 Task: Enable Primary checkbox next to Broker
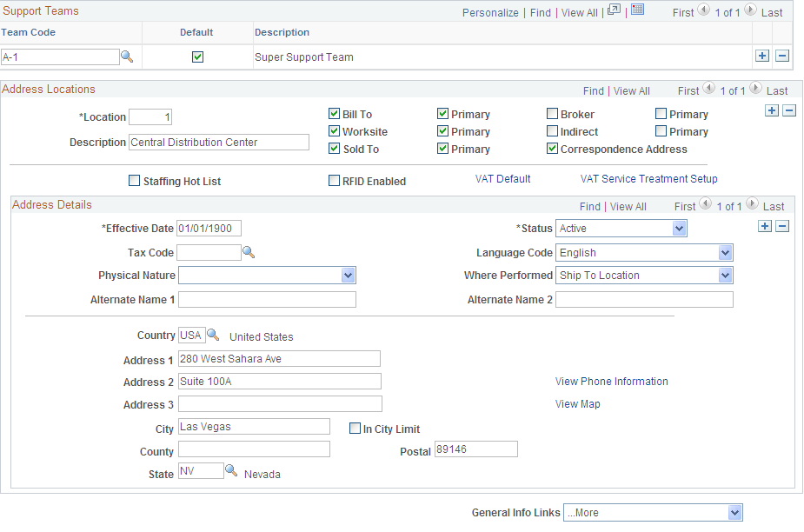click(661, 113)
